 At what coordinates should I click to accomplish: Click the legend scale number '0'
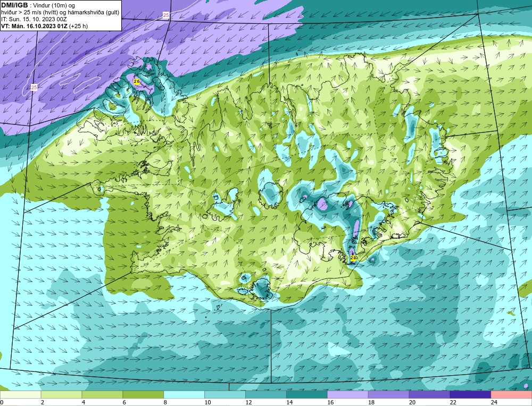(x=2, y=402)
